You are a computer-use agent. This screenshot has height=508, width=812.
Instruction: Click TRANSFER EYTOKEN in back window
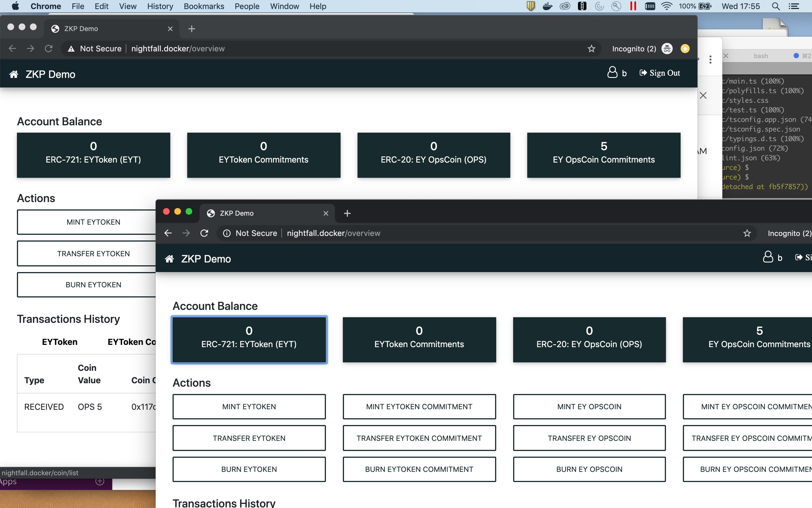tap(87, 254)
